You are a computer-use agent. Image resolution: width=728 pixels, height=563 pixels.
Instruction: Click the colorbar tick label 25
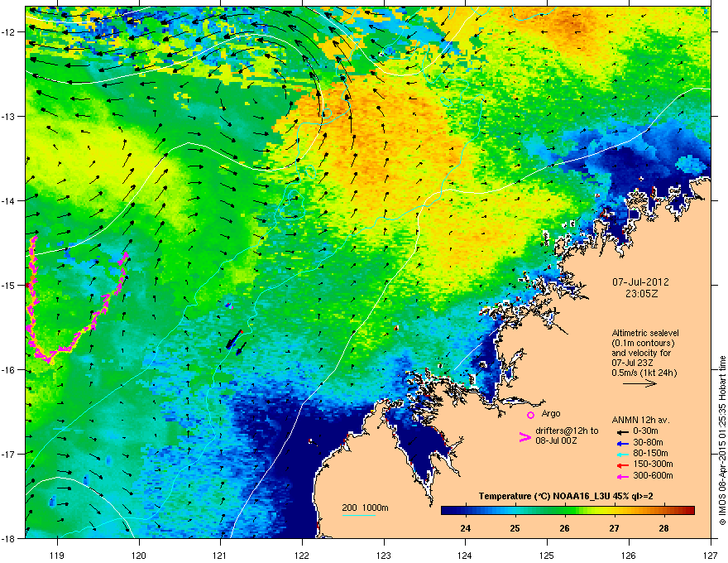(x=515, y=528)
